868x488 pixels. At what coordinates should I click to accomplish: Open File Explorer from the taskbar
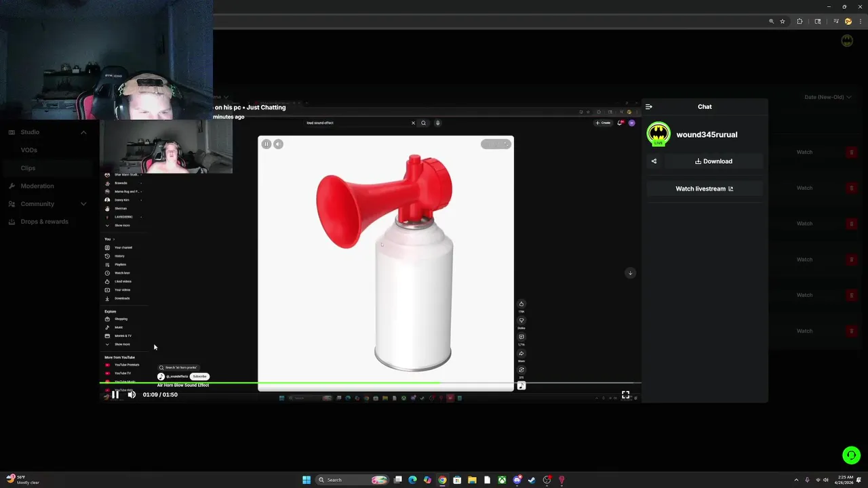(x=472, y=480)
